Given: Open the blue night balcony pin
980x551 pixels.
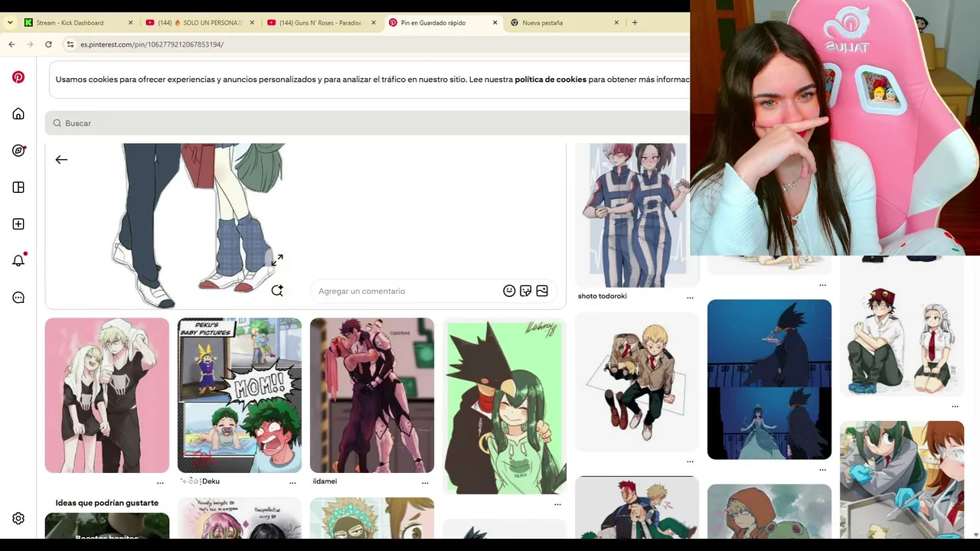Looking at the screenshot, I should point(769,380).
